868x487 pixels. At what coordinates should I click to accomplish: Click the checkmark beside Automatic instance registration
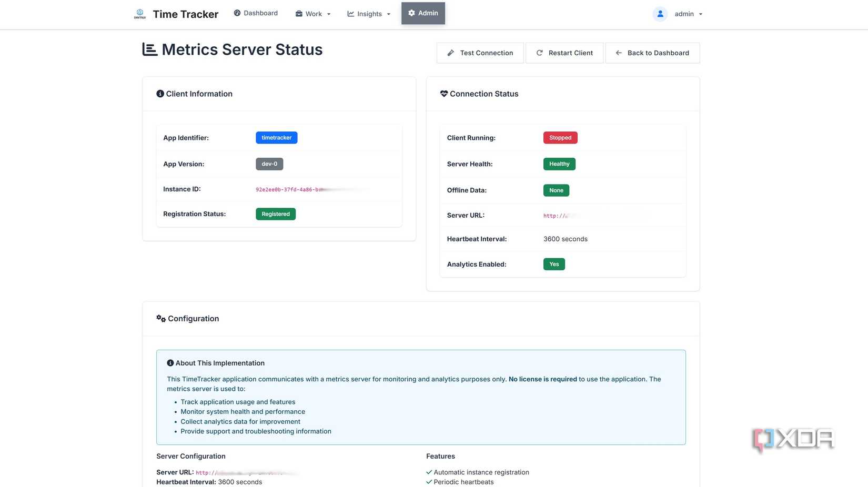[429, 472]
